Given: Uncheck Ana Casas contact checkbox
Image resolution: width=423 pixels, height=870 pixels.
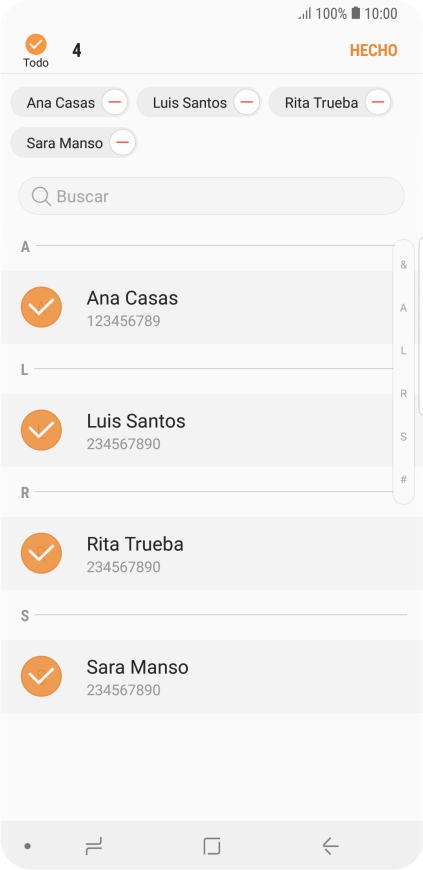Looking at the screenshot, I should tap(41, 307).
